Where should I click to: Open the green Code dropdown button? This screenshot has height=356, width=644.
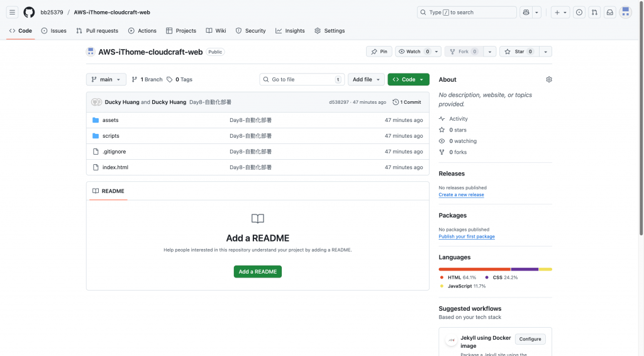click(x=408, y=79)
